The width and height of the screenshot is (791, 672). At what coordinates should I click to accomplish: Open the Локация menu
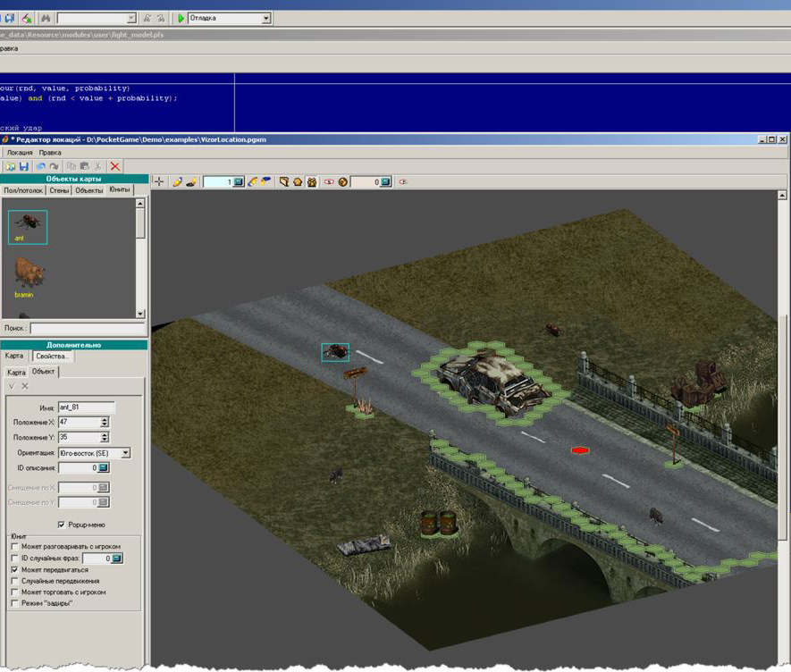[x=20, y=153]
